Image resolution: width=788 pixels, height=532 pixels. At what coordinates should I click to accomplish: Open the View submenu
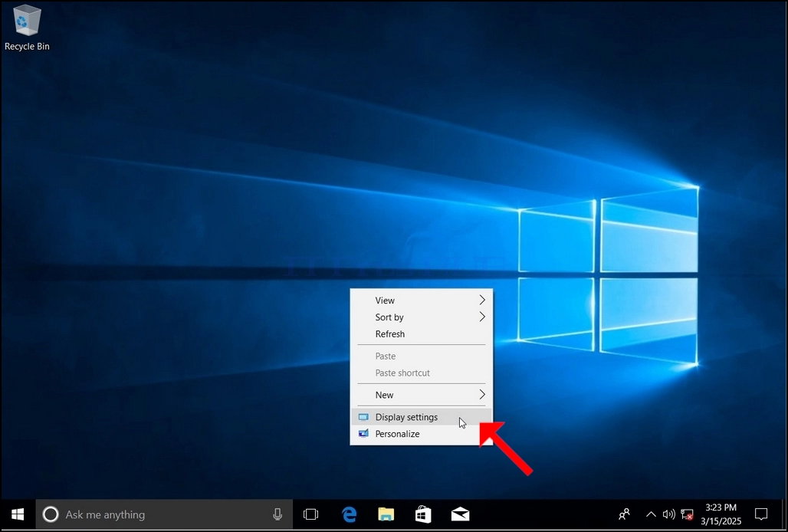click(421, 300)
